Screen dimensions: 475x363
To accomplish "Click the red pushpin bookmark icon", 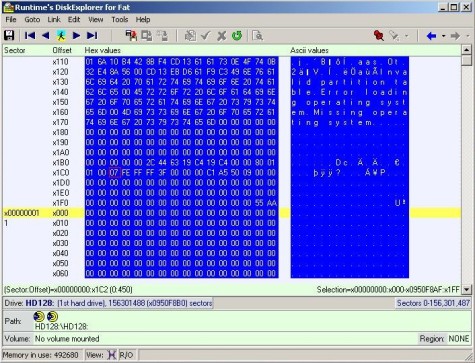I will (378, 35).
